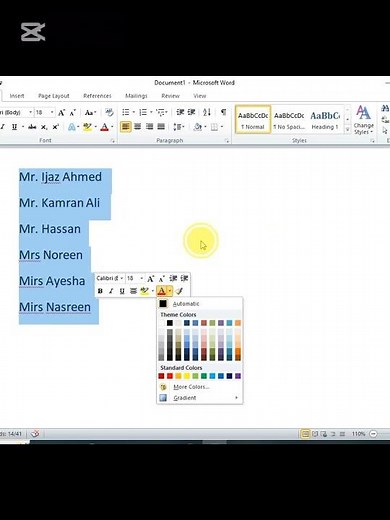Open ribbon font name dropdown

click(30, 112)
